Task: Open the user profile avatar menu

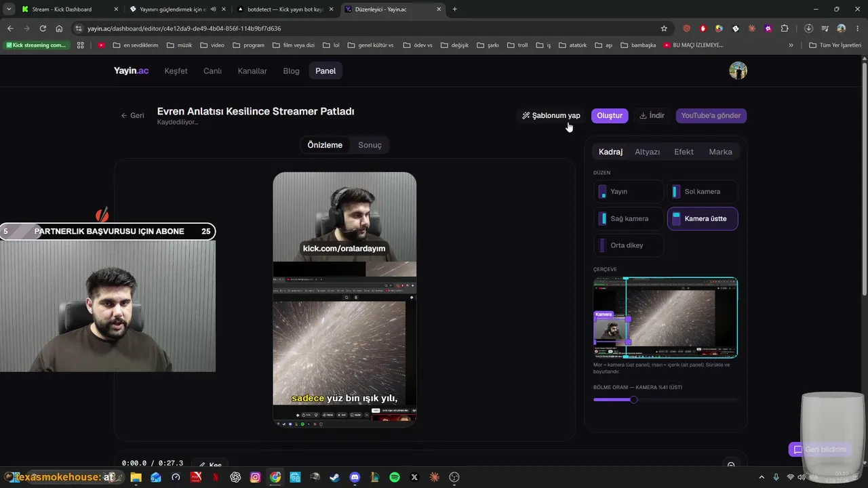Action: pos(738,70)
